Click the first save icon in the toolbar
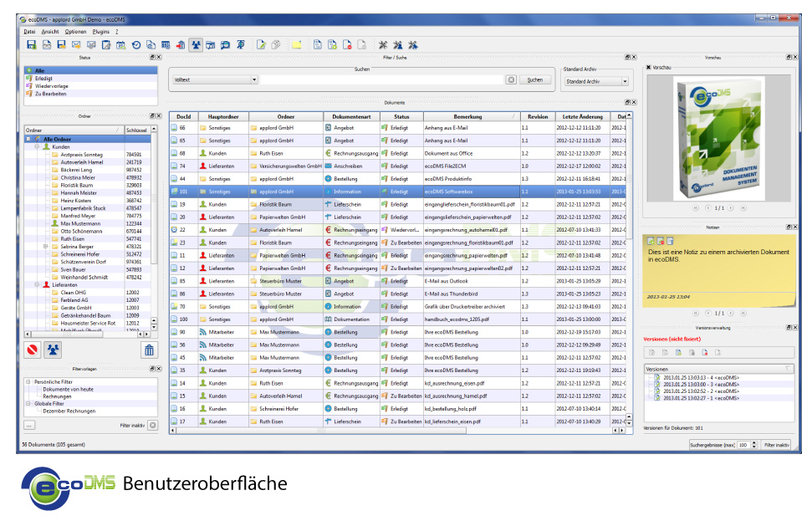The height and width of the screenshot is (521, 812). click(x=32, y=45)
